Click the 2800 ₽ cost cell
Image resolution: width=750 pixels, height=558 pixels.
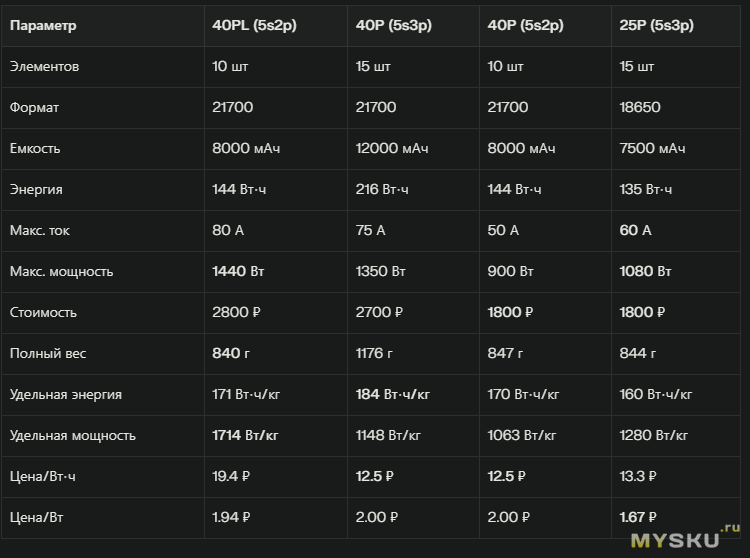pyautogui.click(x=236, y=313)
